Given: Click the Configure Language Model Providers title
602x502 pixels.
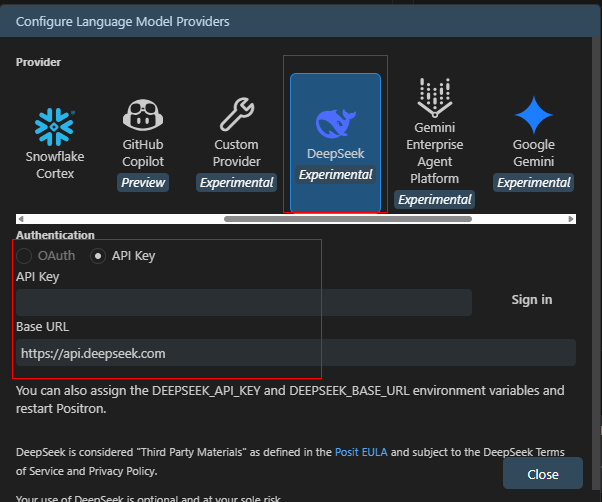Looking at the screenshot, I should tap(122, 21).
